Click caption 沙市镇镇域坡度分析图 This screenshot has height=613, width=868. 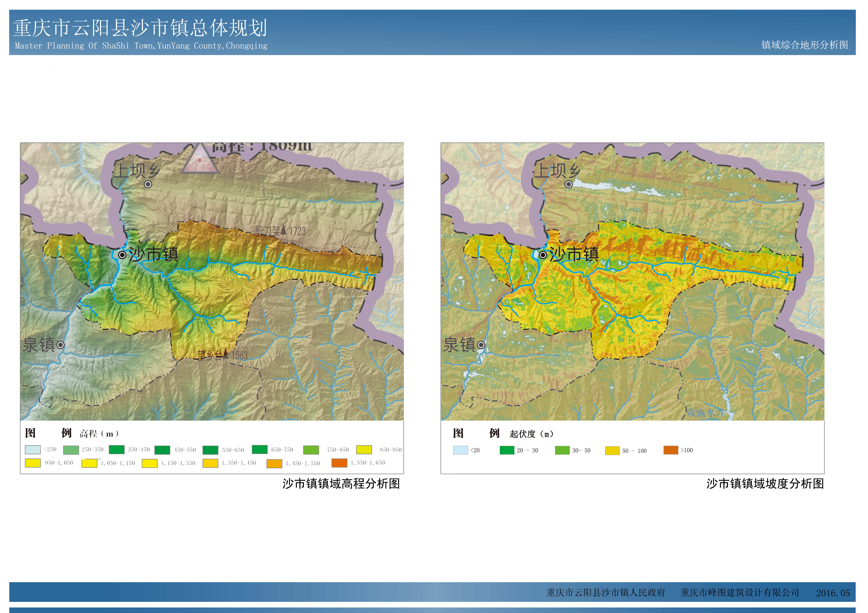coord(765,484)
